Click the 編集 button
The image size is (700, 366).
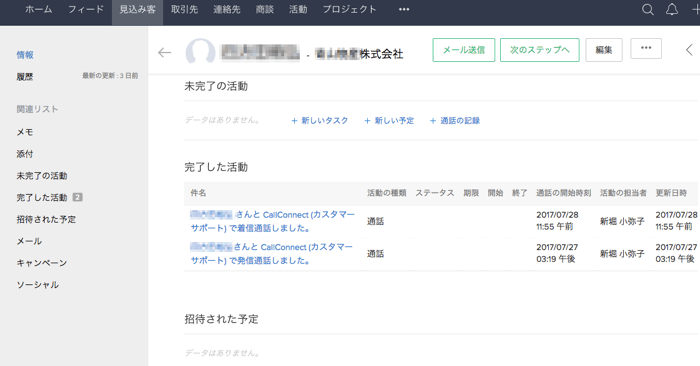point(604,50)
